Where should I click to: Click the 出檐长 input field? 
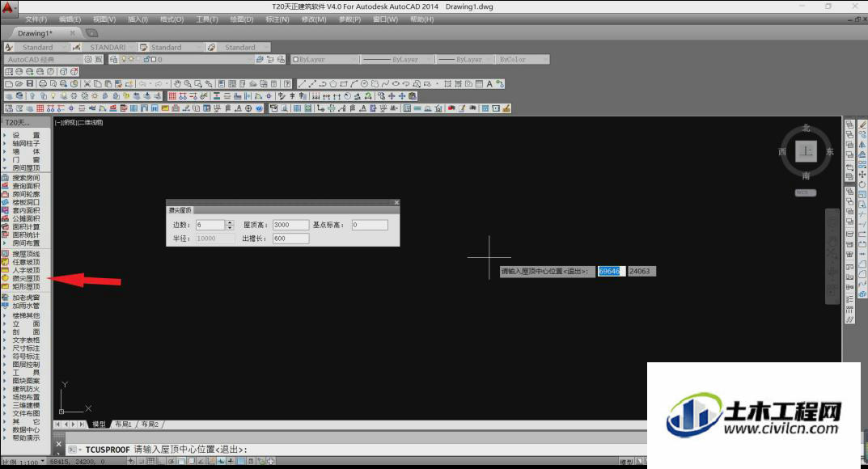(290, 239)
